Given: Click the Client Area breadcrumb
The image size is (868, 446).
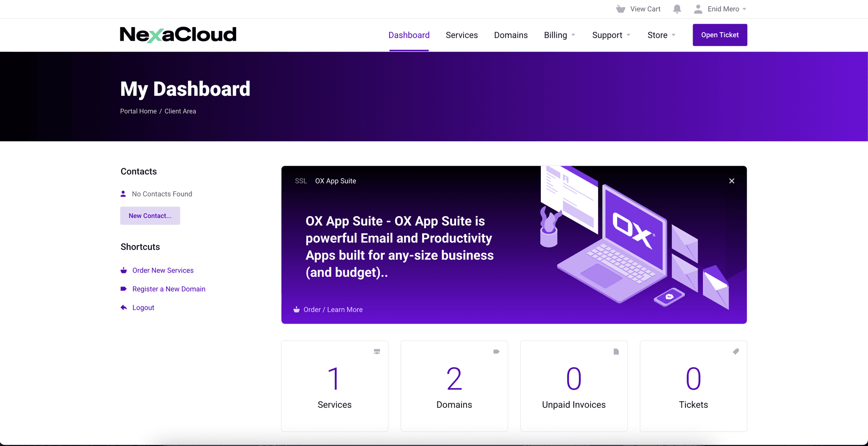Looking at the screenshot, I should [180, 111].
